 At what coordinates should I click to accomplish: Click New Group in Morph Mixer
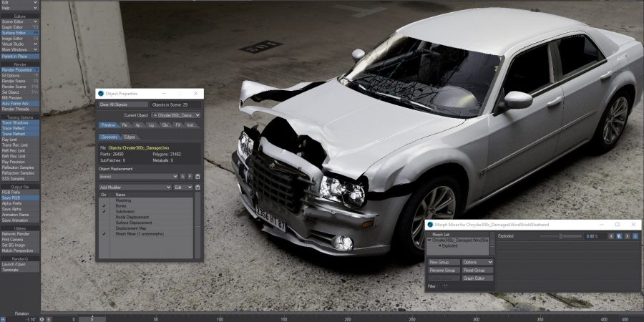pyautogui.click(x=444, y=262)
